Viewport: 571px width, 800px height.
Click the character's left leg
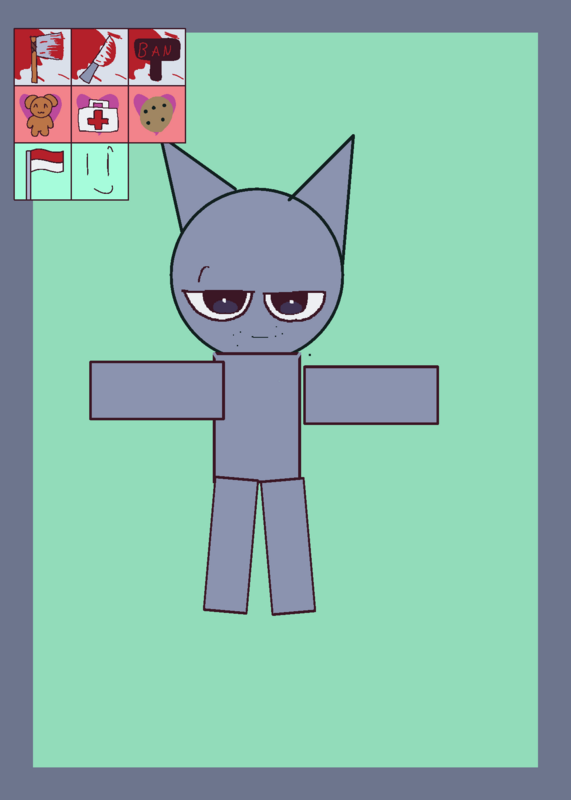[231, 545]
